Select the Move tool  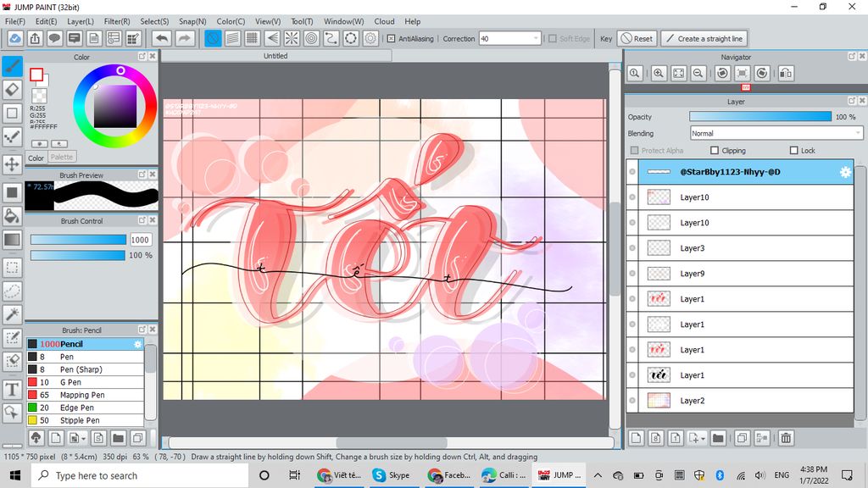[x=12, y=164]
